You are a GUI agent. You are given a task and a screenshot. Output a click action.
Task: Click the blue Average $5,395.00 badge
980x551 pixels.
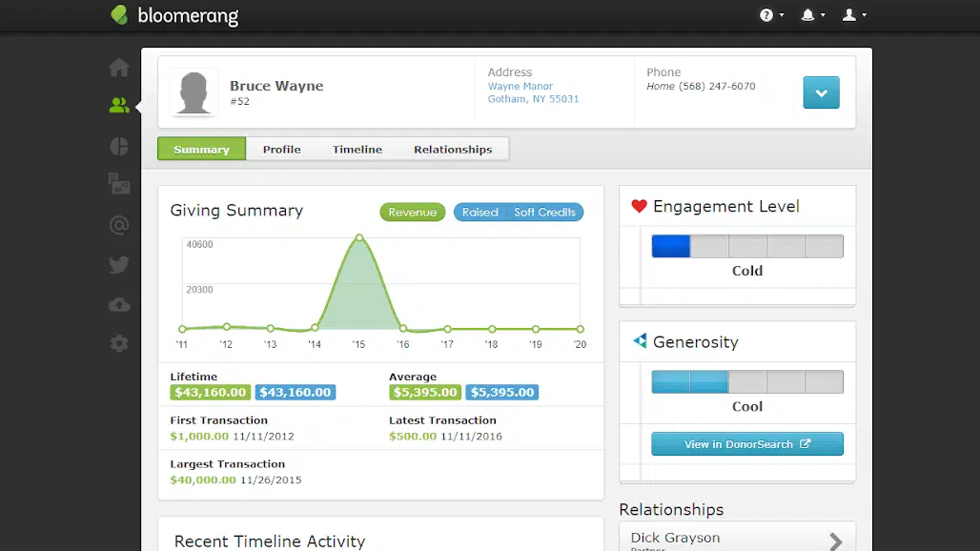click(x=501, y=393)
